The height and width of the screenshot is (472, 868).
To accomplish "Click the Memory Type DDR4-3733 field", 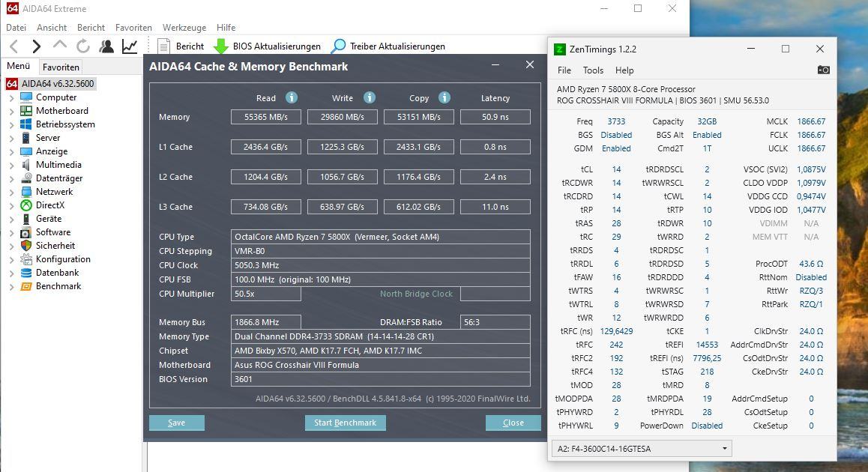I will click(380, 336).
